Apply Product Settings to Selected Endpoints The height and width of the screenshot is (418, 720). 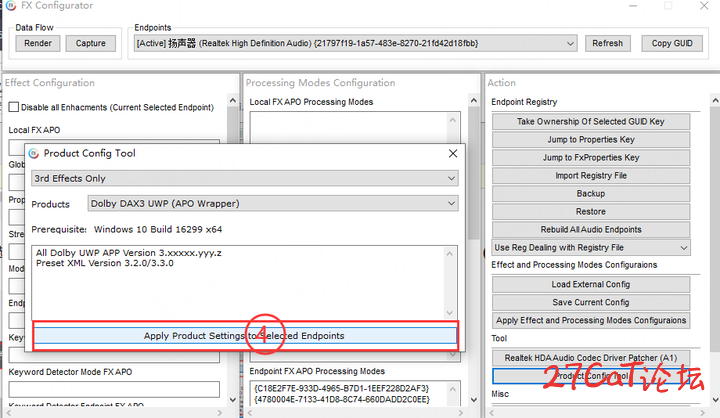[245, 336]
